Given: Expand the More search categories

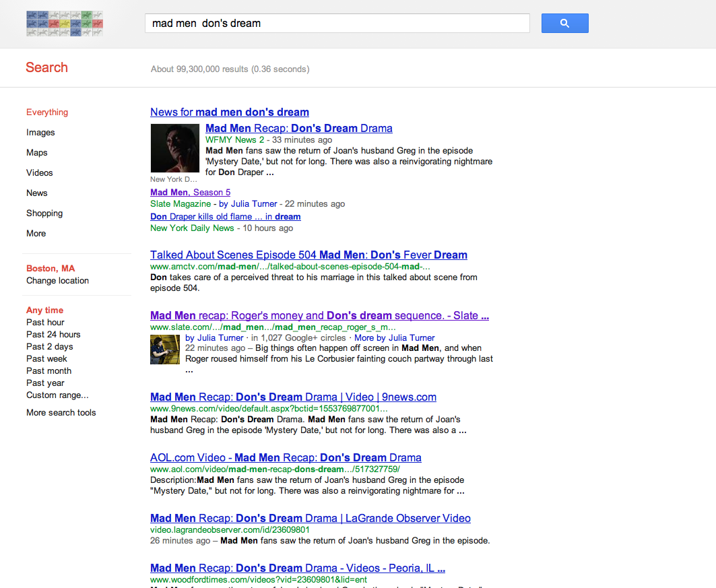Looking at the screenshot, I should tap(36, 234).
